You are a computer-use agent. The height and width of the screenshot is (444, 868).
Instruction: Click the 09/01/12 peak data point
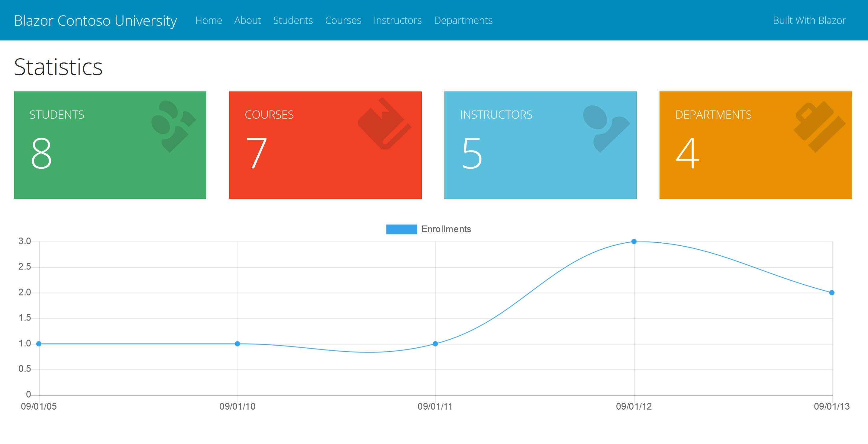(634, 241)
